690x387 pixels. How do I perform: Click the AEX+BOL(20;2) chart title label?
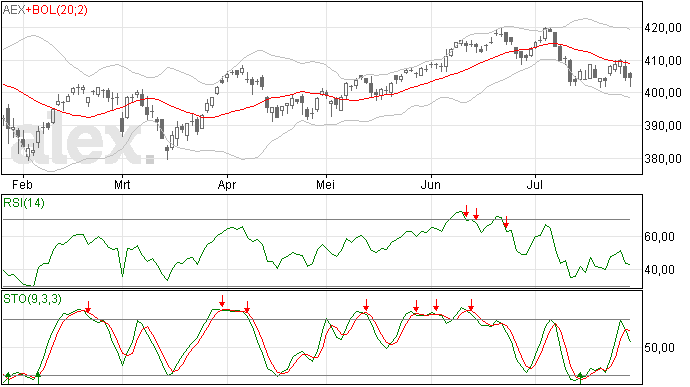coord(45,10)
